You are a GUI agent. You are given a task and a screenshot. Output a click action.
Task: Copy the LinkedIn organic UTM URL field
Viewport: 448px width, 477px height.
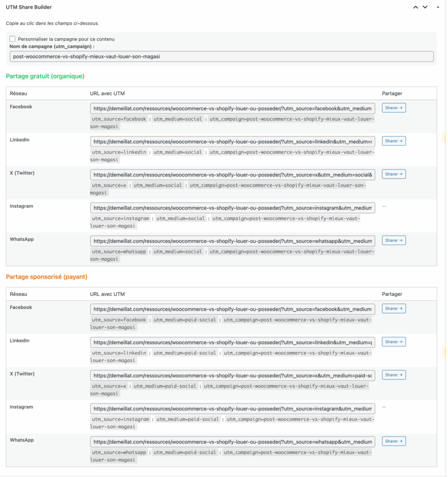pyautogui.click(x=233, y=142)
